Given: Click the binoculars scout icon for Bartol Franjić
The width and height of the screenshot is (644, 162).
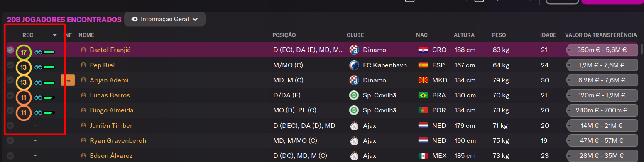Looking at the screenshot, I should point(38,52).
